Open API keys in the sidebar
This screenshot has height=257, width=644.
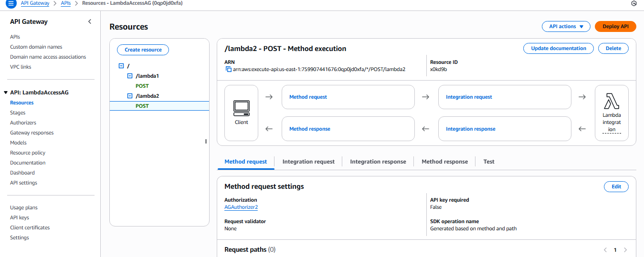(x=20, y=217)
